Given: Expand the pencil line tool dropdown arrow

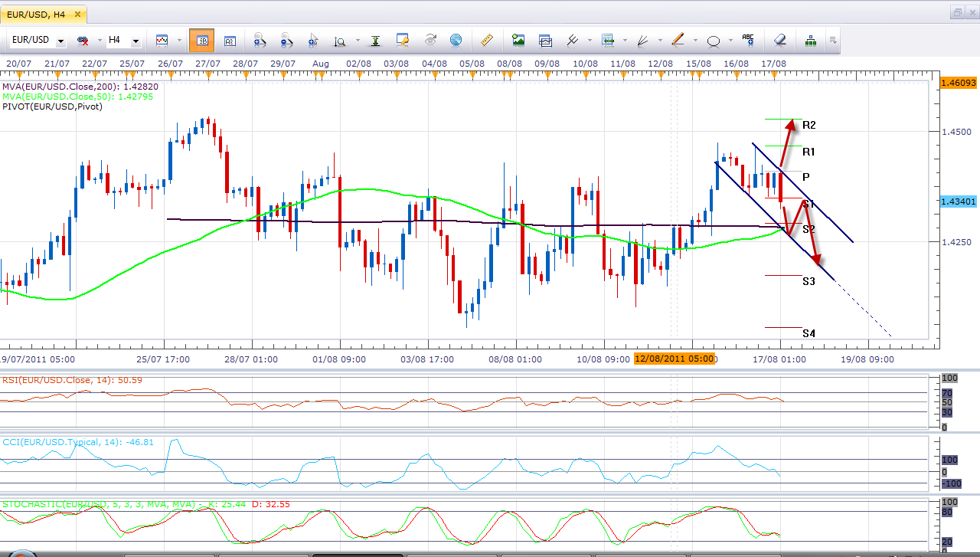Looking at the screenshot, I should coord(694,41).
